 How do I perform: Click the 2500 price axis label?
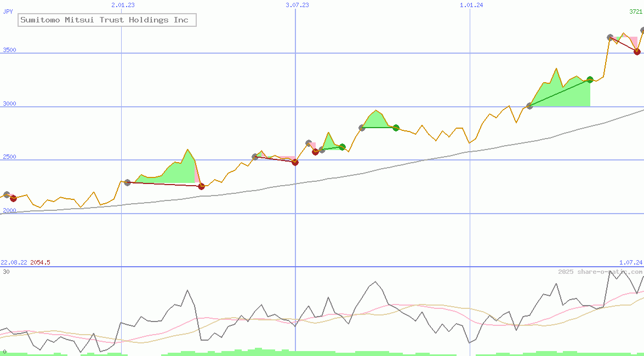(9, 157)
